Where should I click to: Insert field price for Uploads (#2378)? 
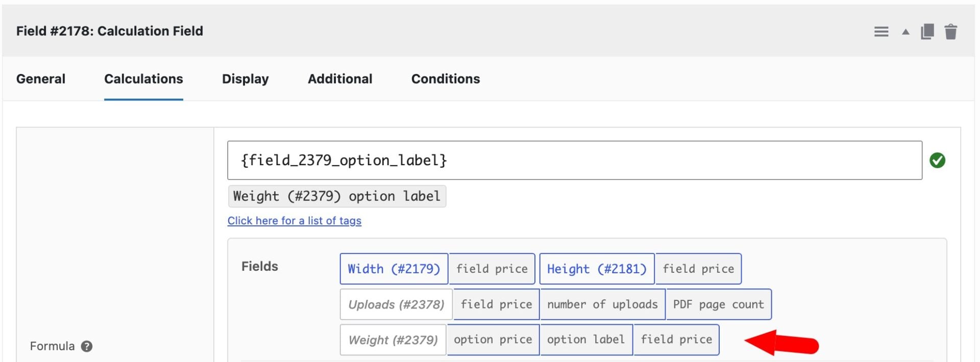tap(496, 304)
